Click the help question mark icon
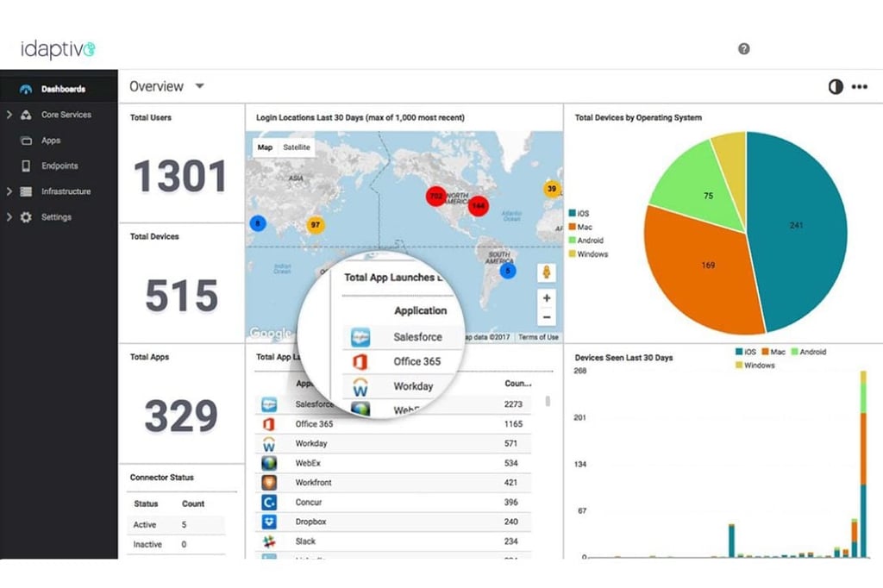The height and width of the screenshot is (588, 883). click(x=743, y=49)
